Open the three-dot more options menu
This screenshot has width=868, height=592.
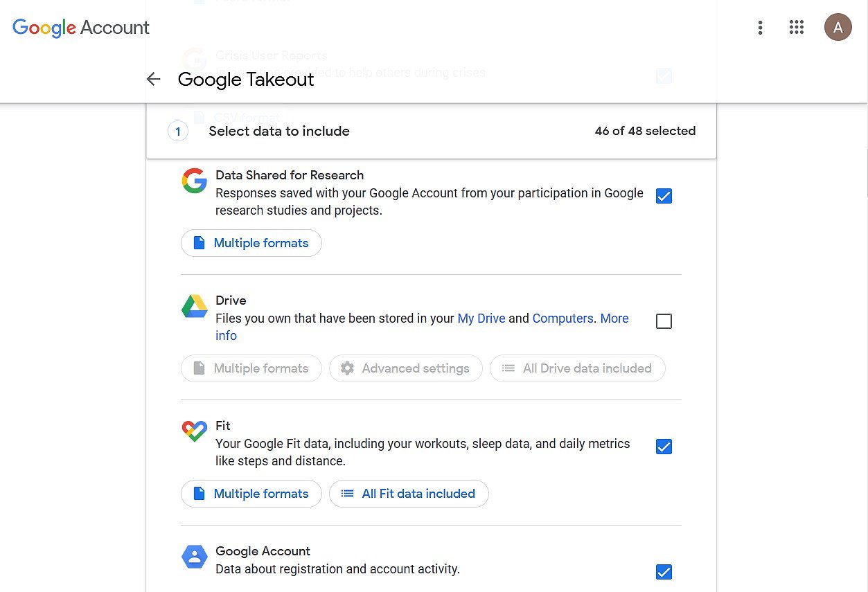pyautogui.click(x=760, y=28)
